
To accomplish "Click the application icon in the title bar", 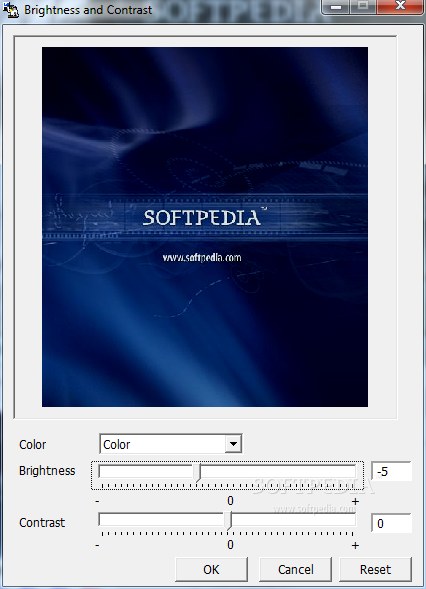I will pos(11,9).
